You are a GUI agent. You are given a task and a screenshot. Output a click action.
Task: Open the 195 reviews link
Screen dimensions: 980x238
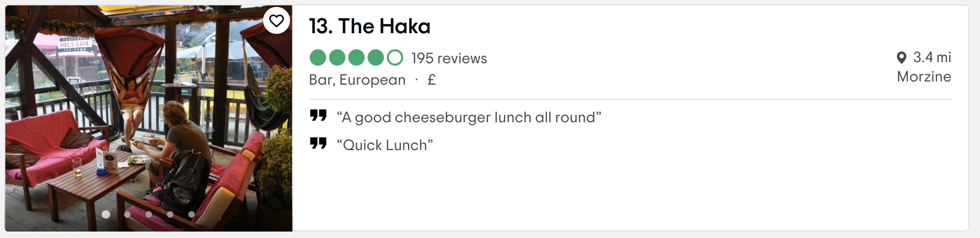coord(449,58)
